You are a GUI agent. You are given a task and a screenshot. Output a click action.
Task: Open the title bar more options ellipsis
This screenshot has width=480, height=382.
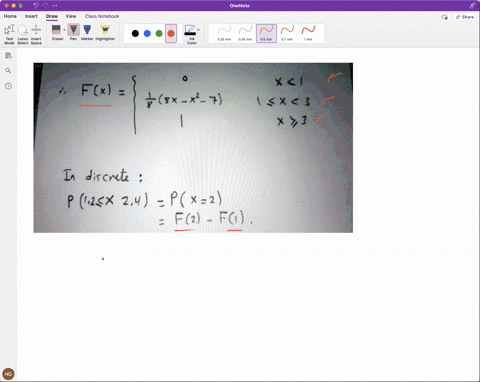click(x=55, y=5)
